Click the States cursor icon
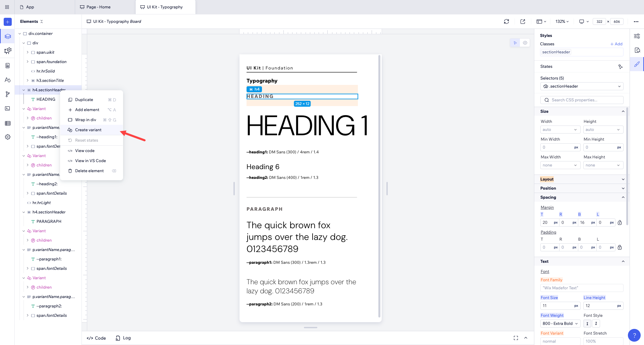 pos(621,67)
